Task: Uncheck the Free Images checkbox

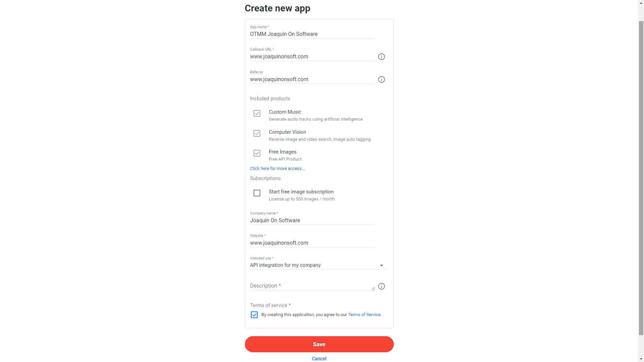Action: 257,153
